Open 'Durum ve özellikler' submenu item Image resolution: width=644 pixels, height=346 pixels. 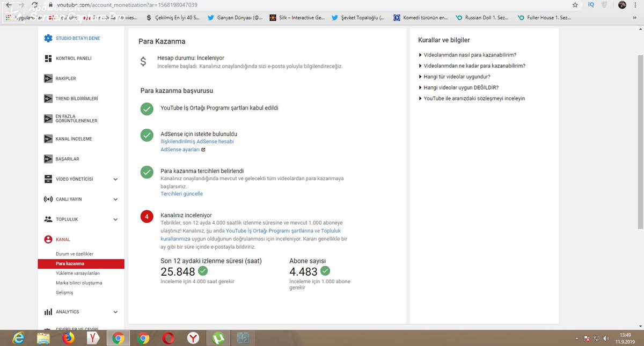pyautogui.click(x=74, y=254)
